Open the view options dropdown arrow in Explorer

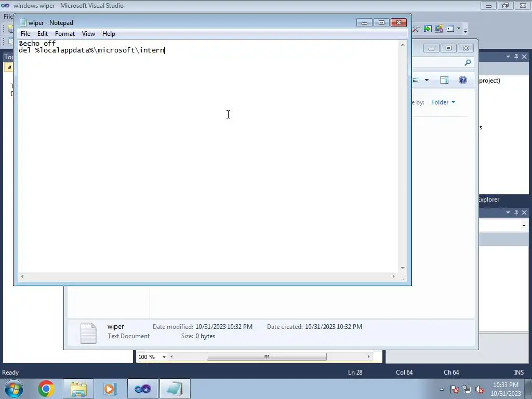click(x=427, y=80)
